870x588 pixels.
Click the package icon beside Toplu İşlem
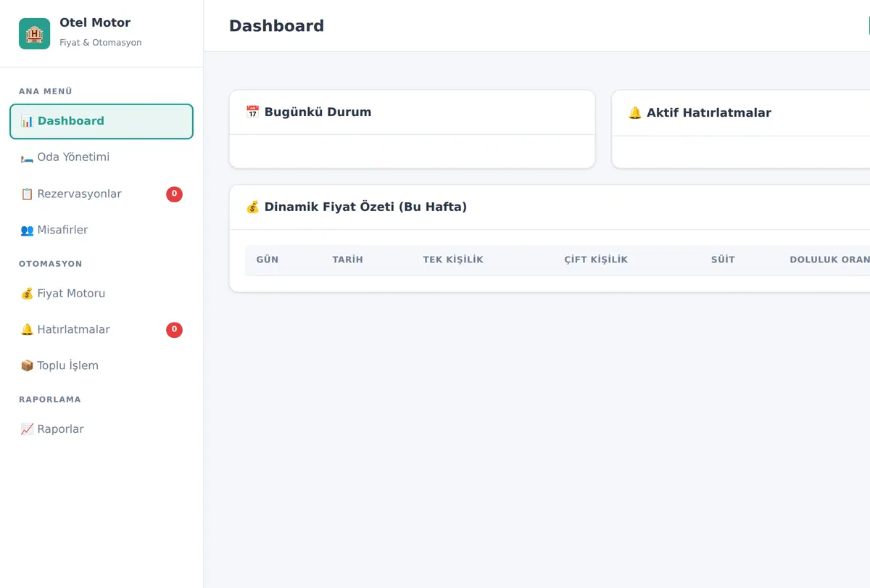[27, 366]
